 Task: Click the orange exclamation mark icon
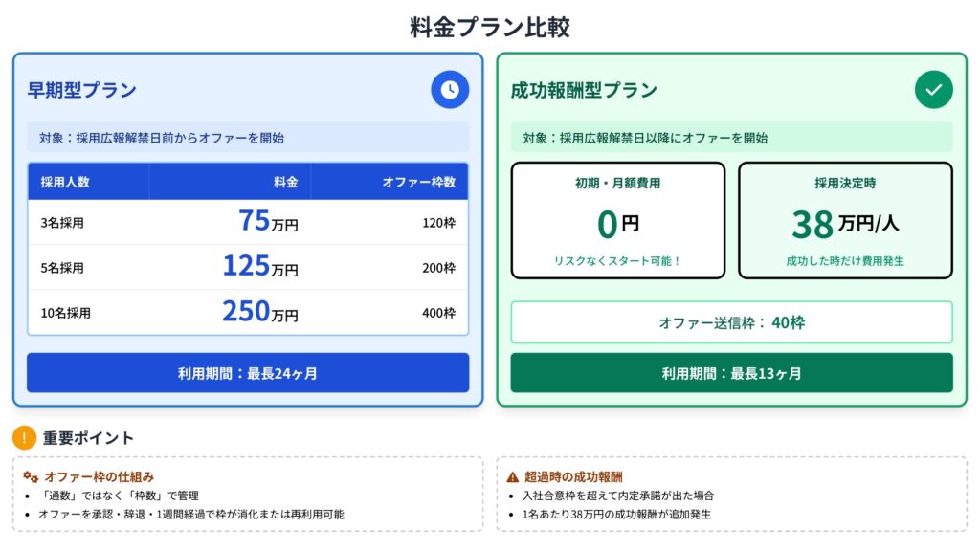24,438
